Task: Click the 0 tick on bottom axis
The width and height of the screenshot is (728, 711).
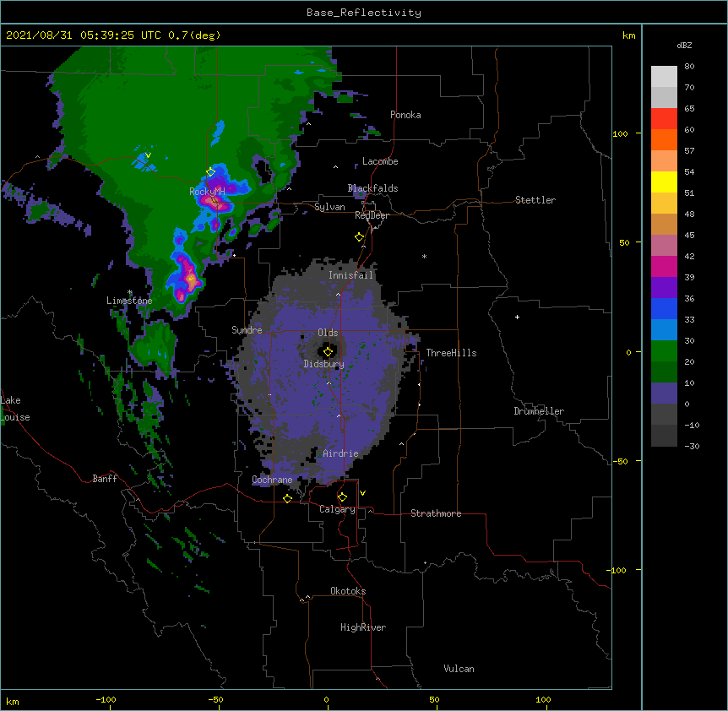Action: [326, 699]
